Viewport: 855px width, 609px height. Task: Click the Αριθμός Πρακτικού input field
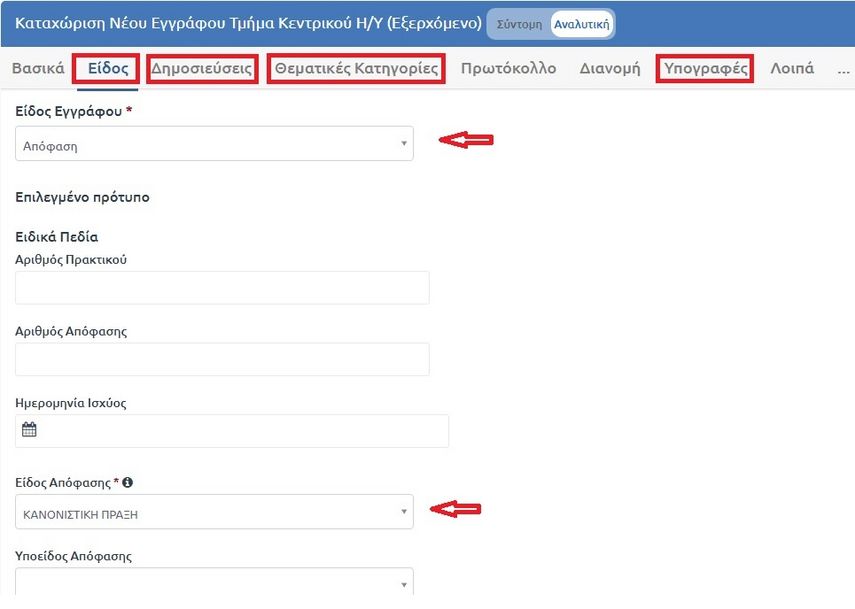pos(222,288)
